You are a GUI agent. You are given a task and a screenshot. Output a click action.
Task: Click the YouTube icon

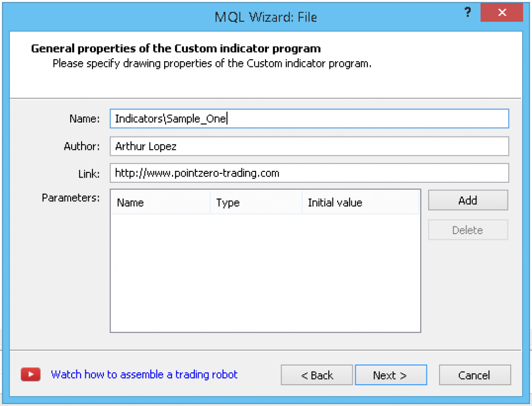(x=30, y=374)
